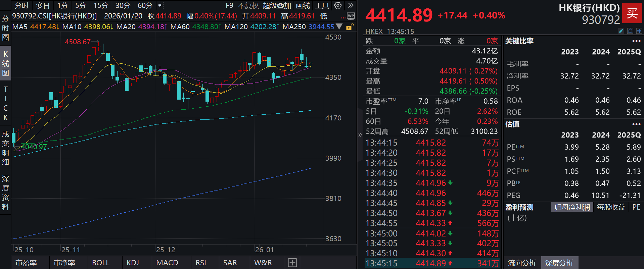Select the 每股收益 tab
Viewport: 644px width, 269px height.
(611, 207)
